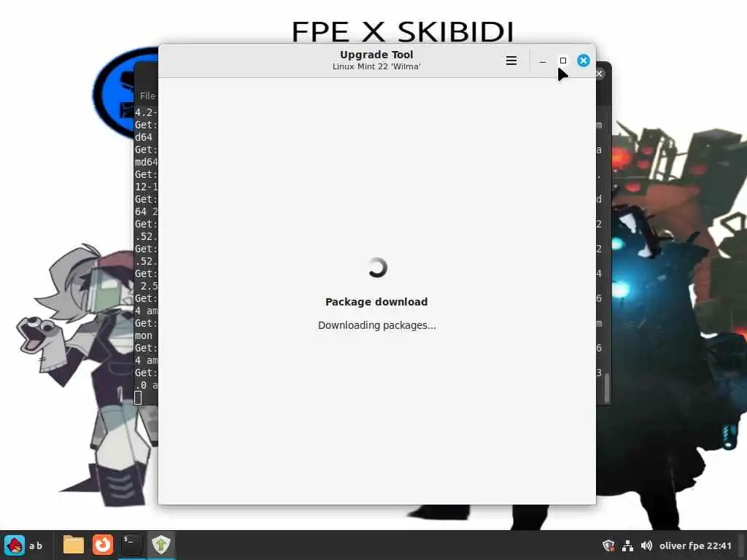Image resolution: width=747 pixels, height=560 pixels.
Task: Click the 'a b' label in taskbar
Action: [36, 545]
